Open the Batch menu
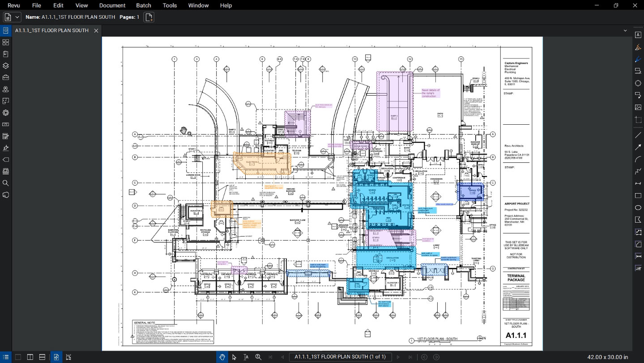 pyautogui.click(x=144, y=5)
